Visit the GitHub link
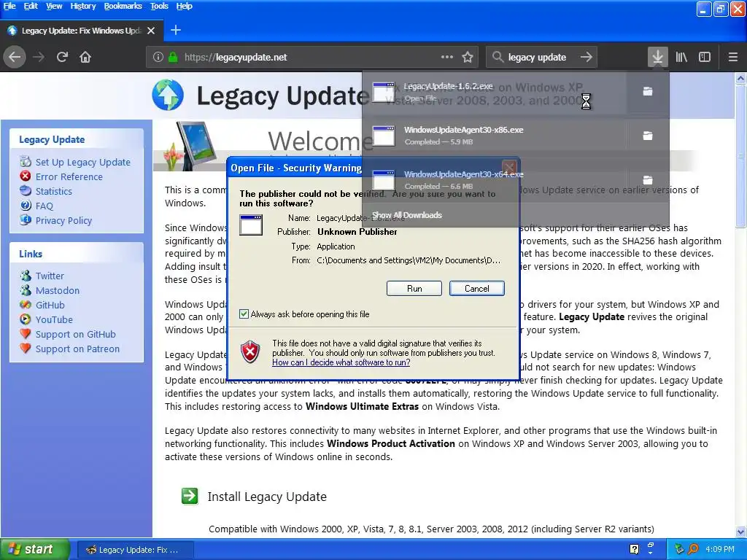 [50, 306]
